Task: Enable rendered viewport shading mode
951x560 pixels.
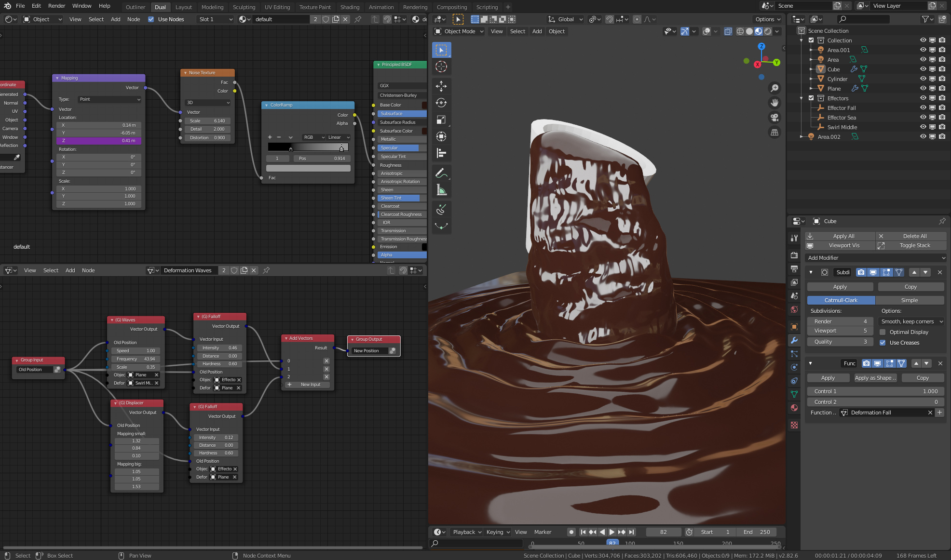Action: (768, 31)
